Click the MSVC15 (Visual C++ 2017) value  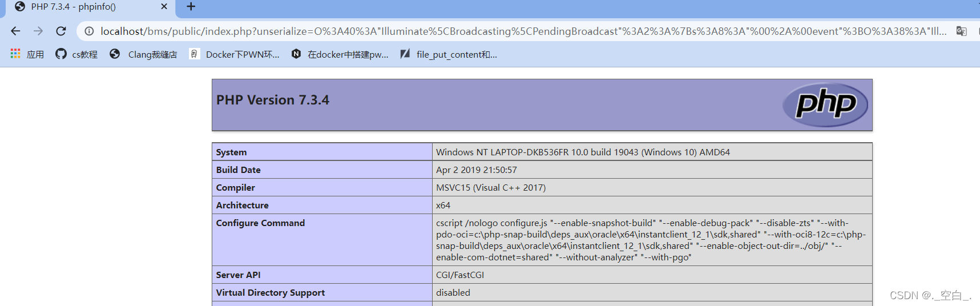(x=491, y=187)
